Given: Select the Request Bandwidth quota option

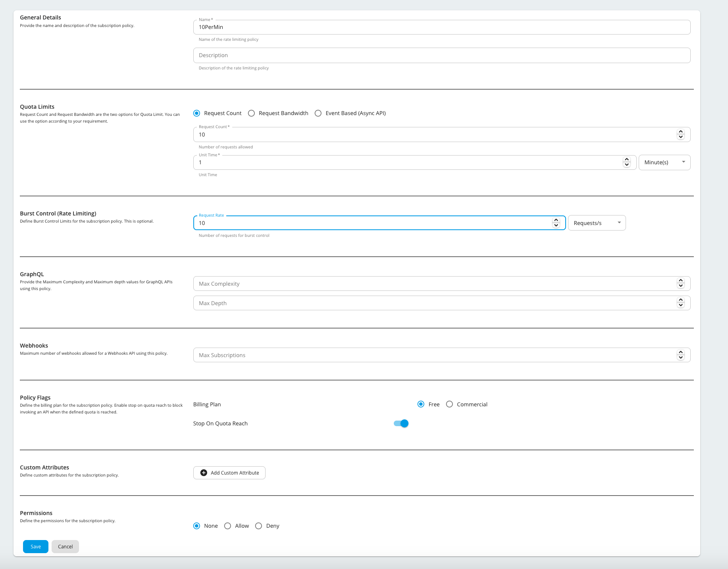Looking at the screenshot, I should 251,113.
